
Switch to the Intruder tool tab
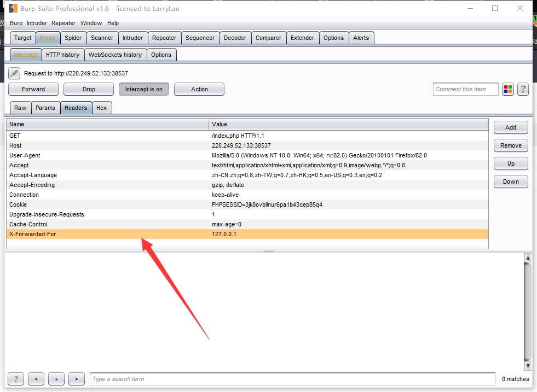click(x=133, y=38)
